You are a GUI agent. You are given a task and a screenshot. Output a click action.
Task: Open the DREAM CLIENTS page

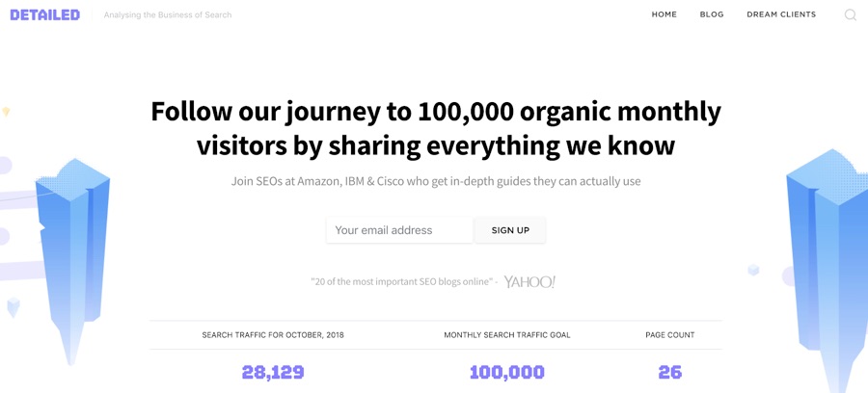781,14
